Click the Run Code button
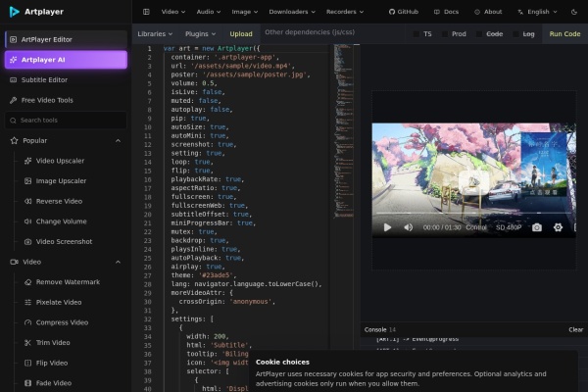 (564, 33)
